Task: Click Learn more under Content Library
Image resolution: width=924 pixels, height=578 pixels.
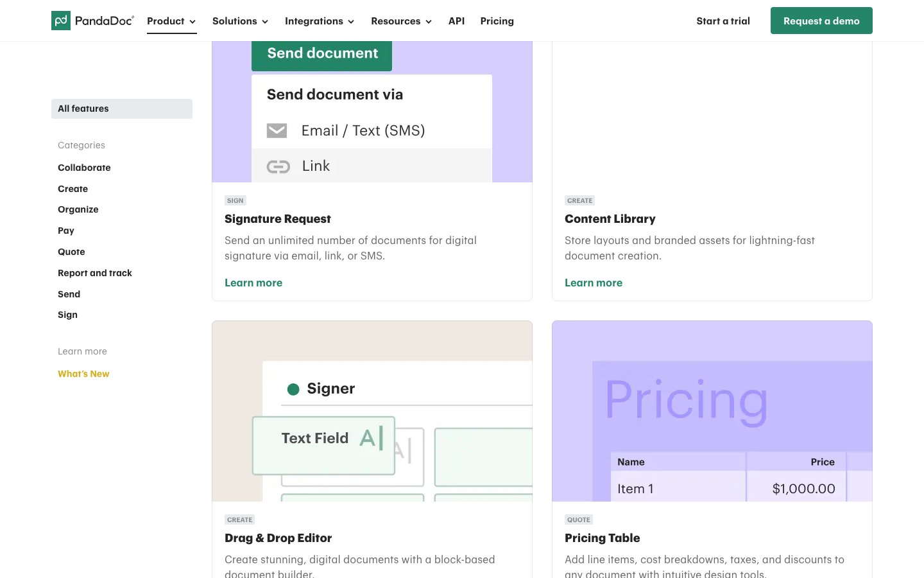Action: click(x=593, y=283)
